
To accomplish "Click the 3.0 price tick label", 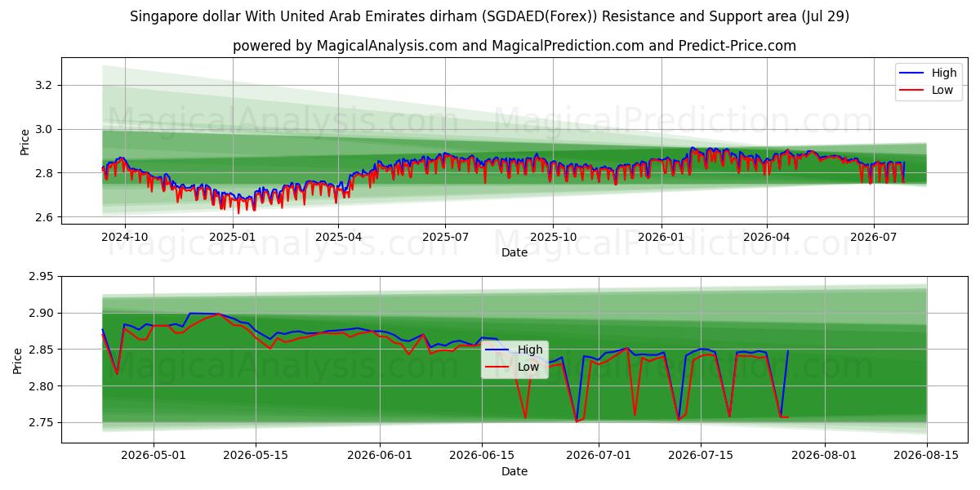I will [x=46, y=129].
